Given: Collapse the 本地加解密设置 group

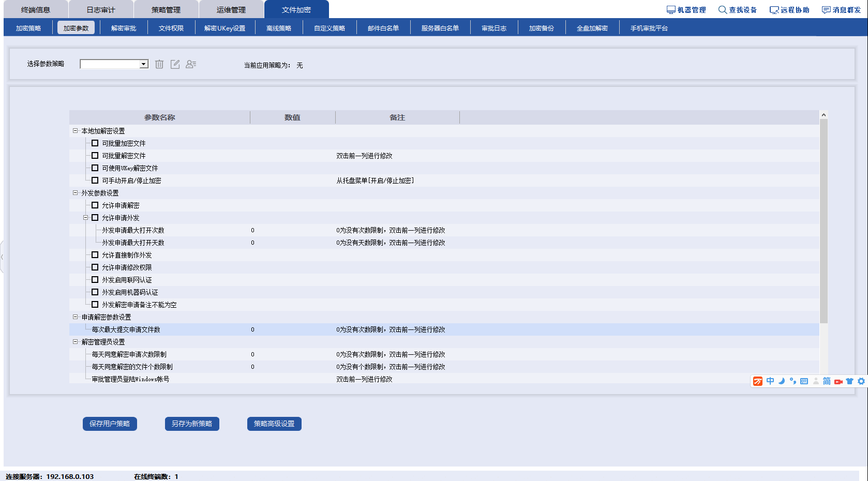Looking at the screenshot, I should click(x=75, y=131).
